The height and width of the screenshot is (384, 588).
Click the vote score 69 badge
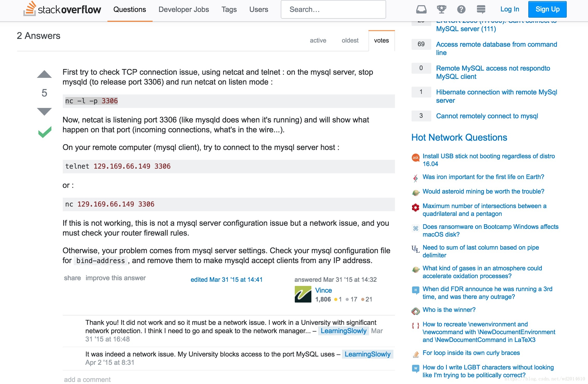(421, 44)
